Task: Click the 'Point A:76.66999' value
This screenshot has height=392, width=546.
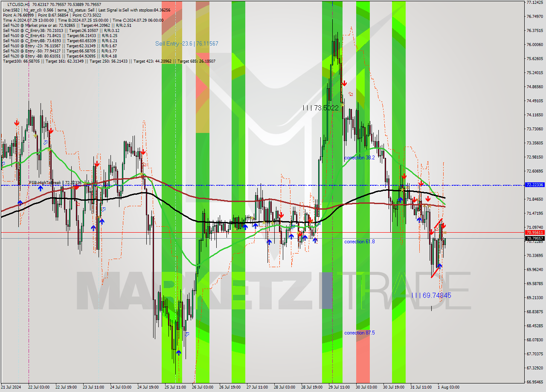Action: [17, 15]
